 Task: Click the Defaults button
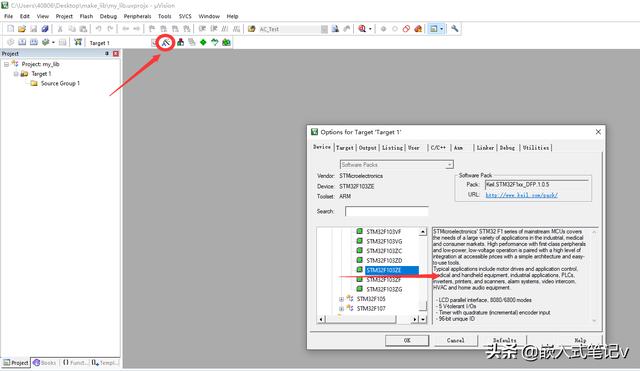pyautogui.click(x=504, y=340)
